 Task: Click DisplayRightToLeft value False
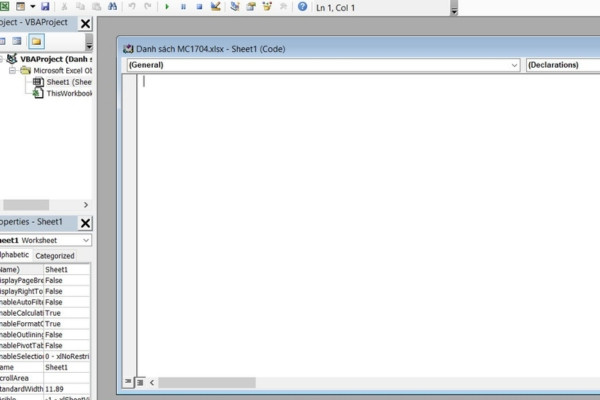(x=67, y=291)
